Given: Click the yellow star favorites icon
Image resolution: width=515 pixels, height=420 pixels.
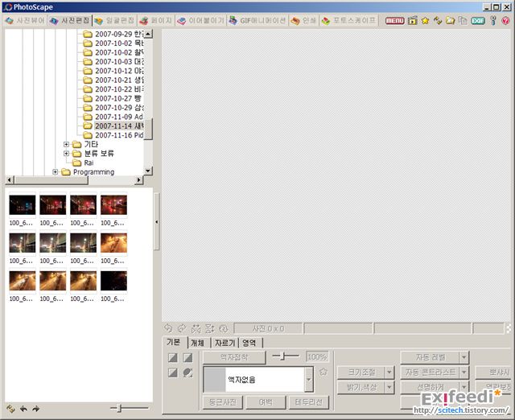Looking at the screenshot, I should click(x=425, y=21).
